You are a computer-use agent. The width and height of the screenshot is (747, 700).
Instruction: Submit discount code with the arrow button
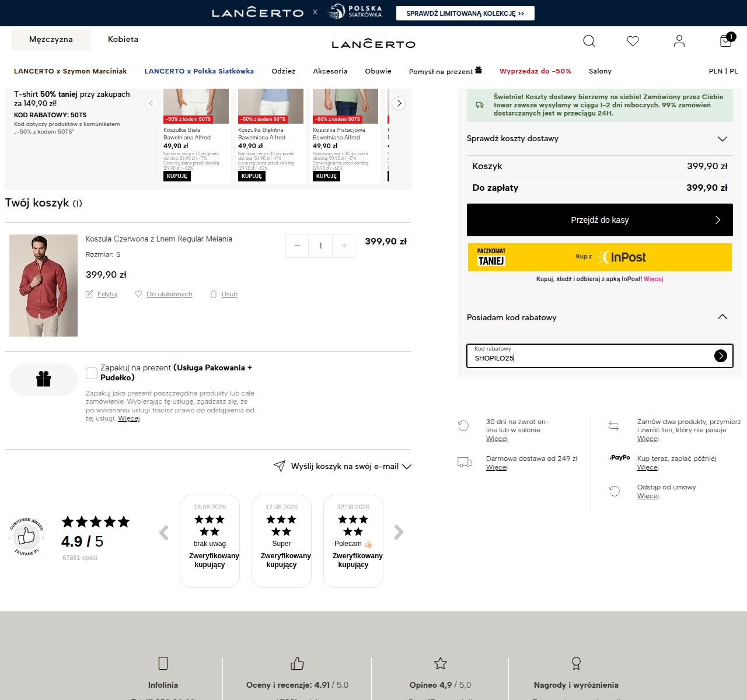tap(721, 356)
